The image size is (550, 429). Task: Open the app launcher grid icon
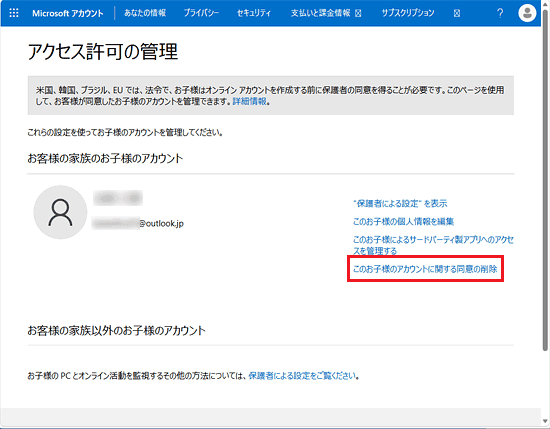pyautogui.click(x=14, y=13)
